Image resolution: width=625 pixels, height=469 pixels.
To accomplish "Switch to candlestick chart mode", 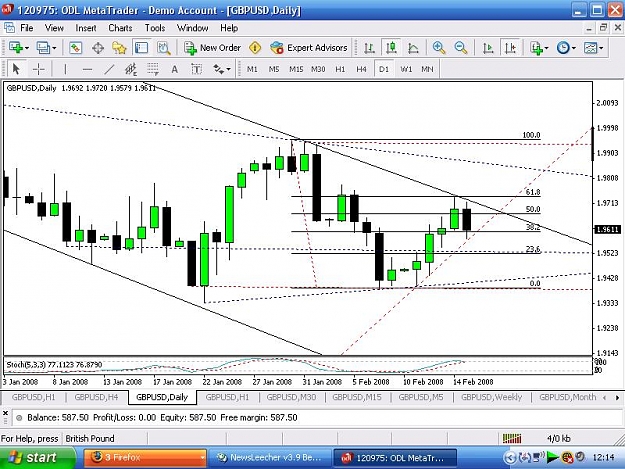I will (391, 48).
